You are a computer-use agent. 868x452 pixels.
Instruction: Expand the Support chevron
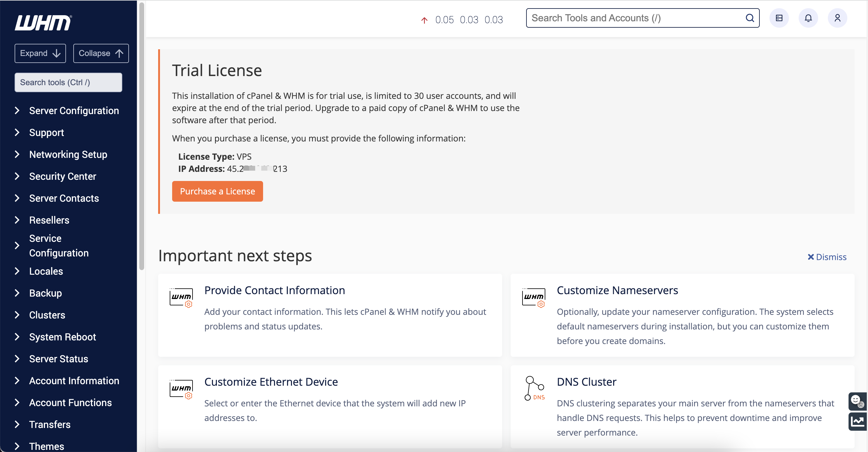click(17, 132)
